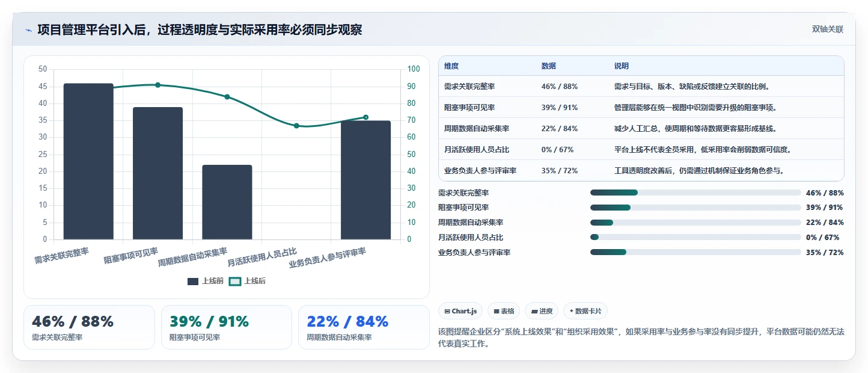The width and height of the screenshot is (868, 373).
Task: Click the 数据卡片 chip
Action: coord(585,311)
